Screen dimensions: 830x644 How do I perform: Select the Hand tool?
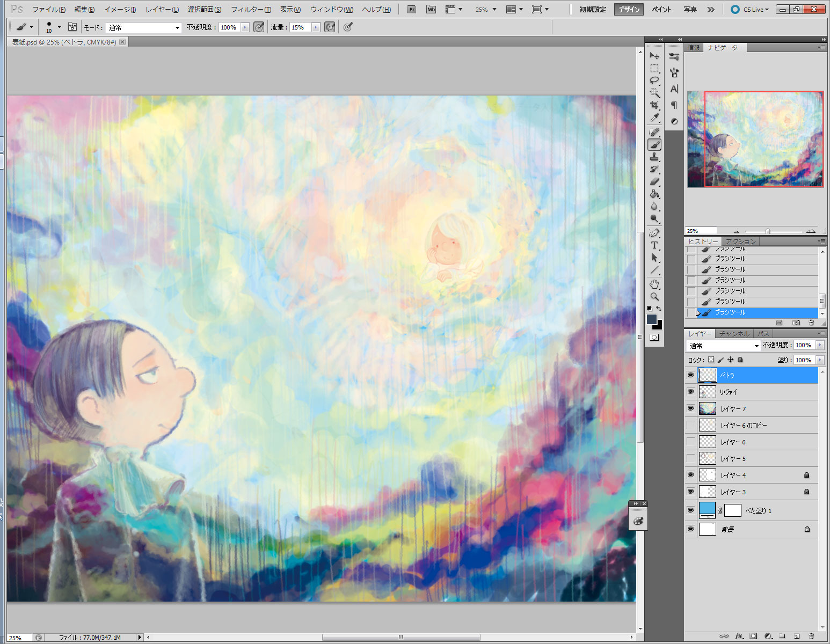click(x=654, y=284)
